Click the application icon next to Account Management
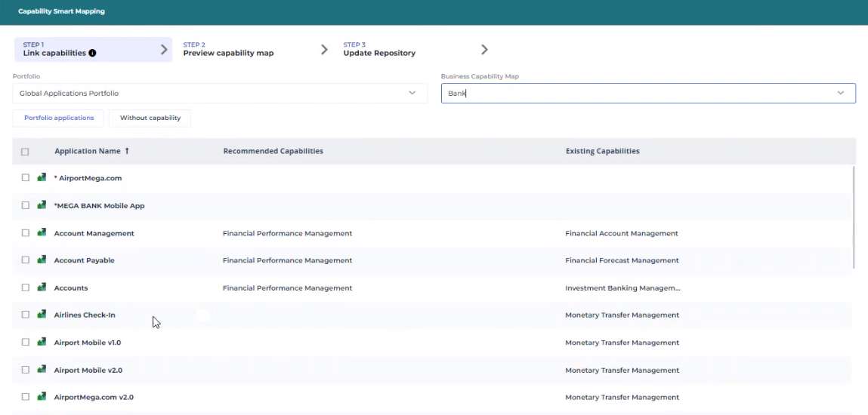Image resolution: width=868 pixels, height=415 pixels. [x=42, y=233]
